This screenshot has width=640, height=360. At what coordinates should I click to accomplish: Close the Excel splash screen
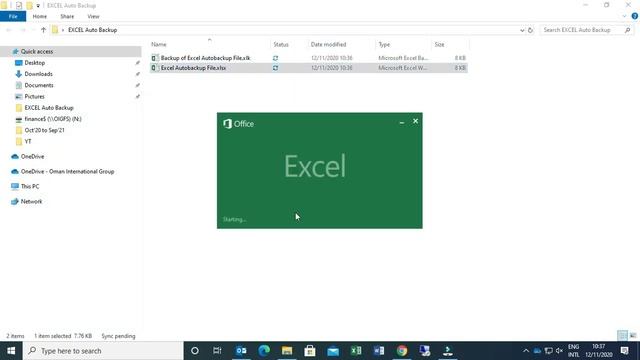pyautogui.click(x=415, y=121)
